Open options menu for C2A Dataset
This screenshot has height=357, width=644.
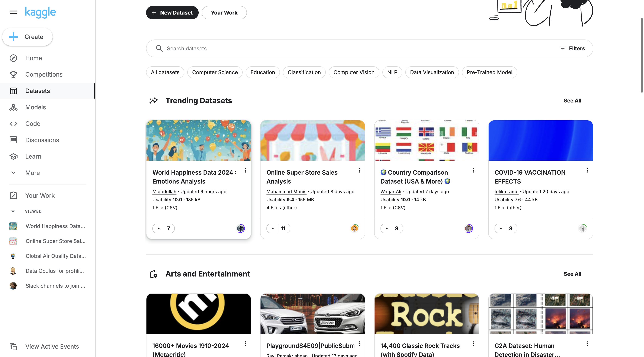click(588, 344)
